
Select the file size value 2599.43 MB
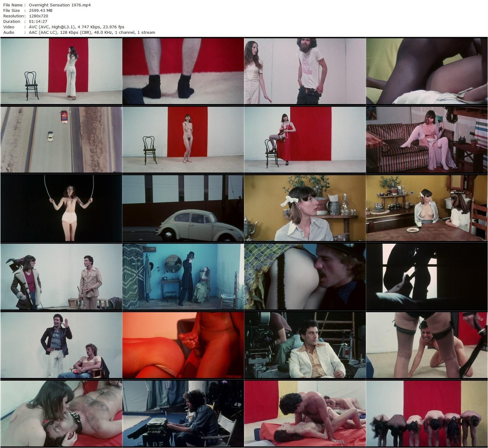(41, 10)
